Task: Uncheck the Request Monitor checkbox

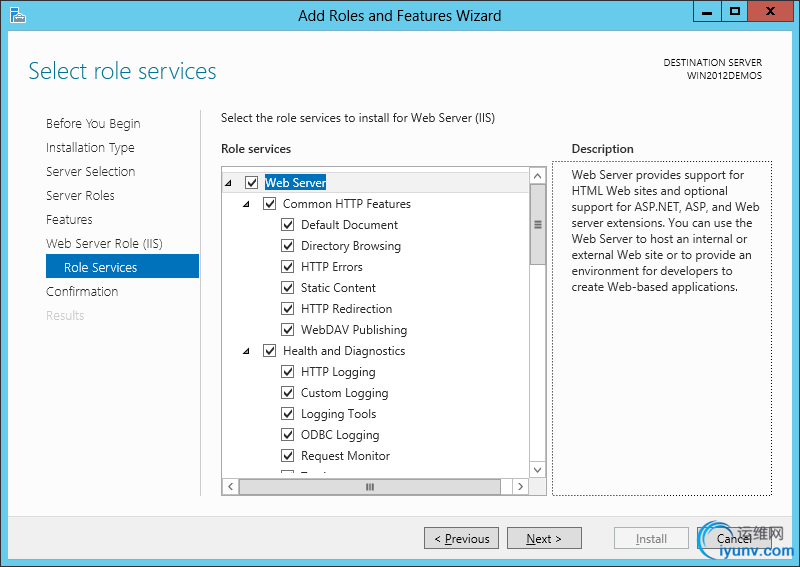Action: (x=288, y=455)
